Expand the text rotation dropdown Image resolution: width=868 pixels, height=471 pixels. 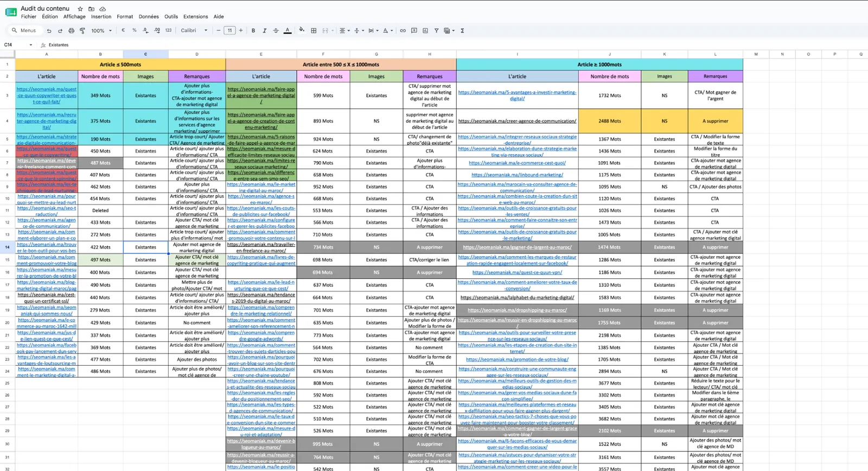[x=388, y=31]
